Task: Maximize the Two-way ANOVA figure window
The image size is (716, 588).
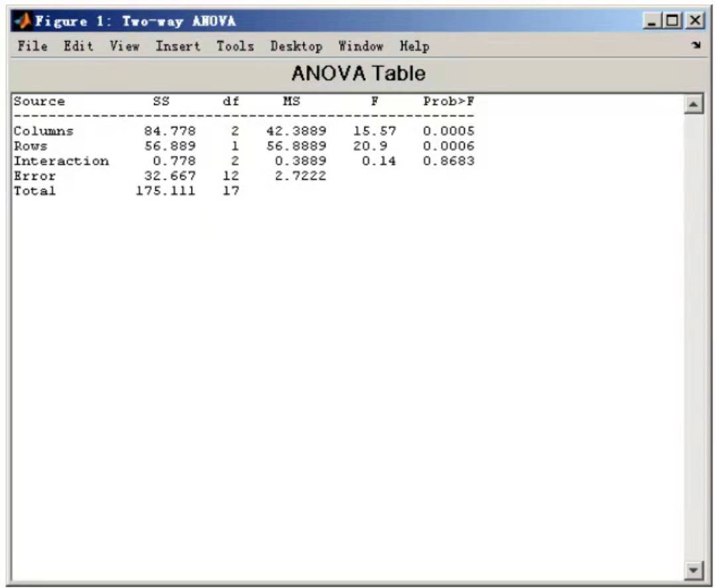Action: (673, 21)
